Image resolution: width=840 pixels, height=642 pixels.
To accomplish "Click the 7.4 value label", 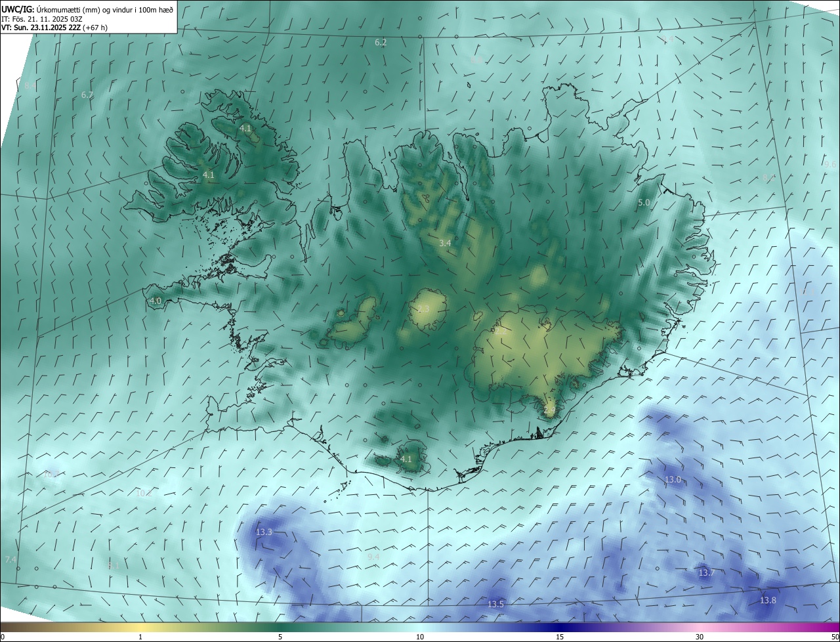I will click(x=10, y=559).
